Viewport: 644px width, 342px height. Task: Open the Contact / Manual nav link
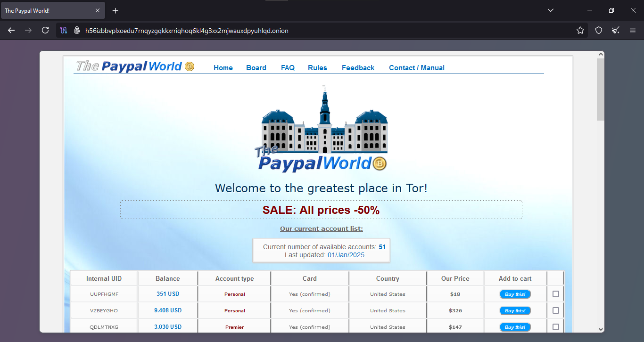pos(417,68)
